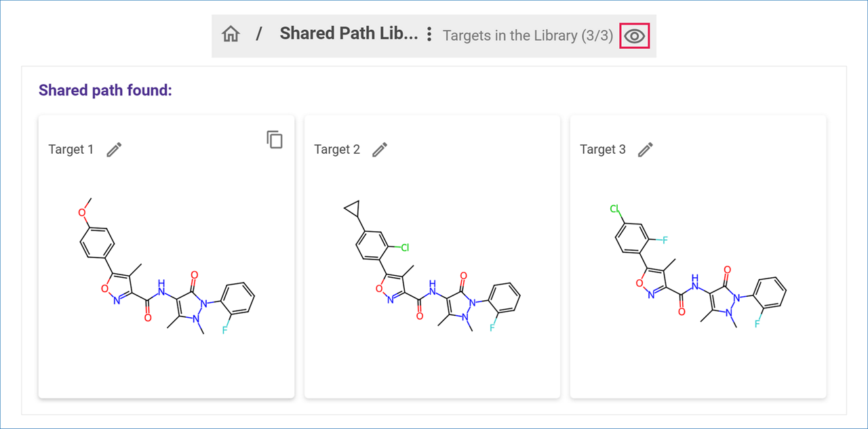Copy Target 1 using the duplicate icon
This screenshot has width=868, height=429.
point(275,140)
